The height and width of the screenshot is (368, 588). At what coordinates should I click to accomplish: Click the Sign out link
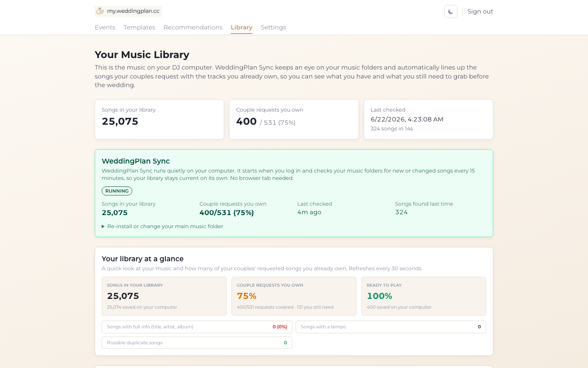480,11
